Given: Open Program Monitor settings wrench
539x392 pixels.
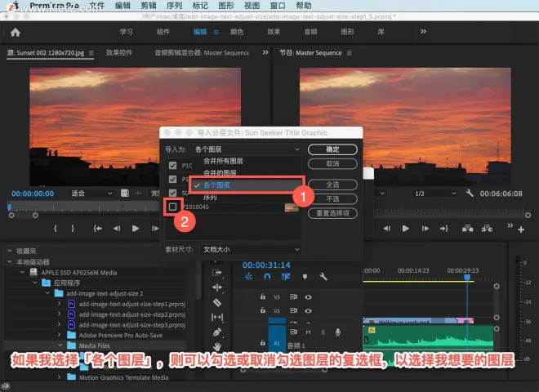Looking at the screenshot, I should [x=470, y=194].
